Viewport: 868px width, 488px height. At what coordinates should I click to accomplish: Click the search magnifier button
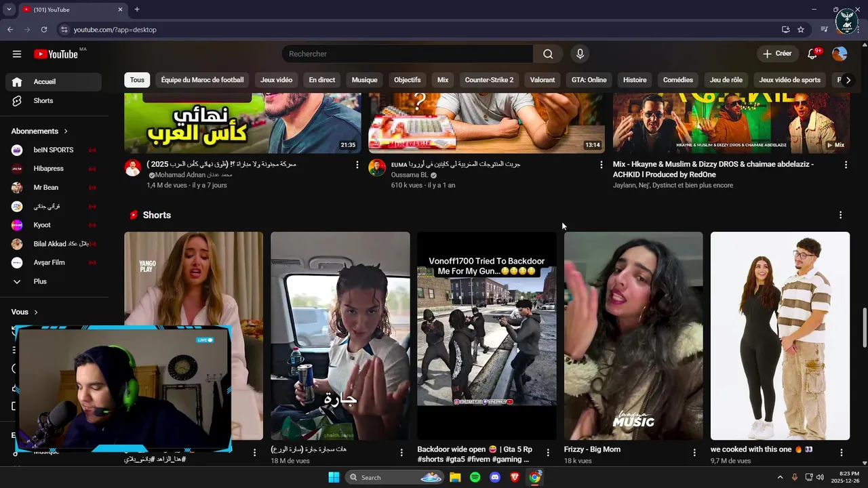548,54
